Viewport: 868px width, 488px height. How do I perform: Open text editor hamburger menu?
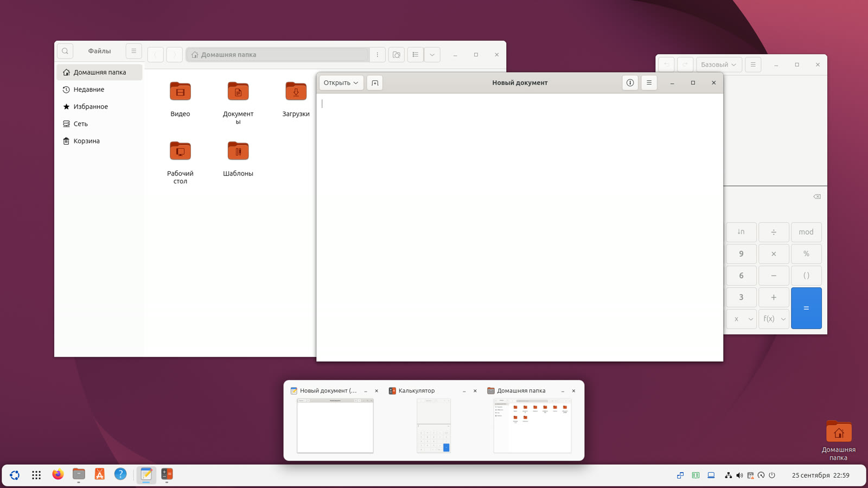click(649, 83)
